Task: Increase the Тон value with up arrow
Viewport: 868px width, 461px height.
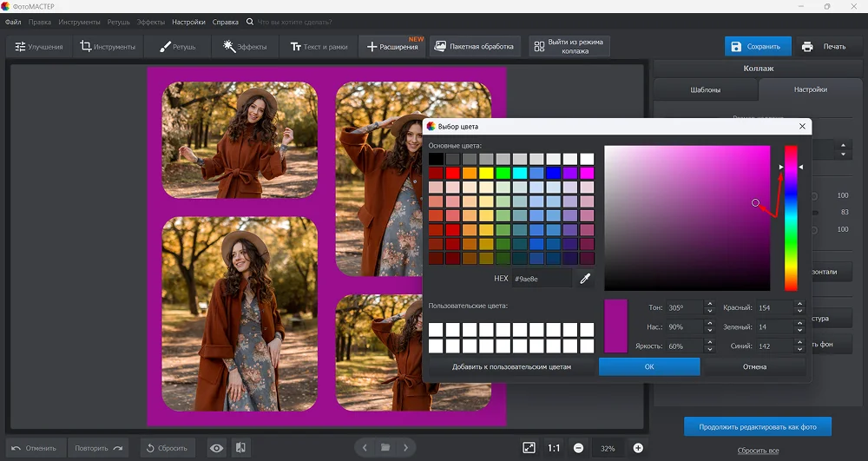Action: pos(710,304)
